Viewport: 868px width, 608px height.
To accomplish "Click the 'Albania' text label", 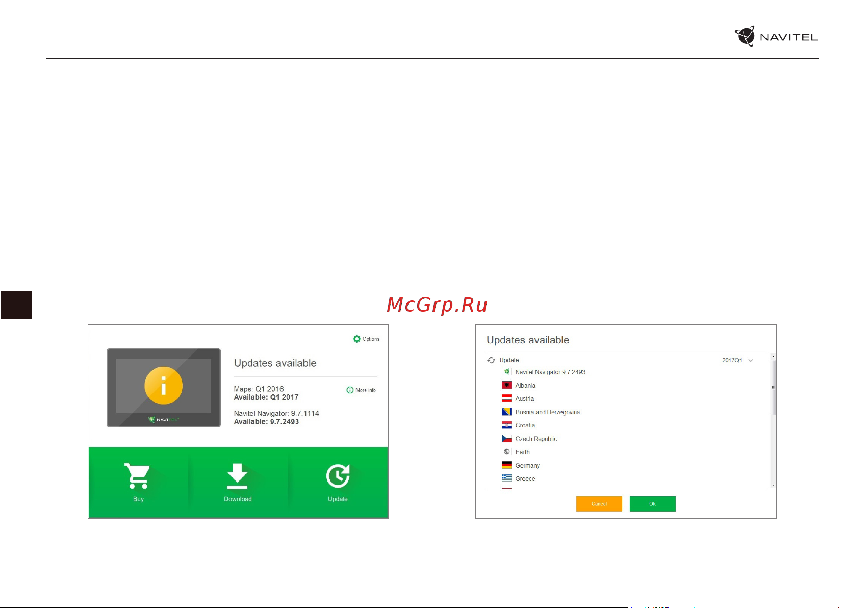I will [525, 386].
